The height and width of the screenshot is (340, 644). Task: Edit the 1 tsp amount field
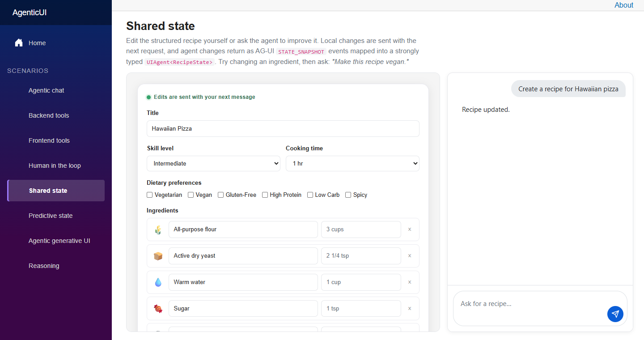(361, 309)
